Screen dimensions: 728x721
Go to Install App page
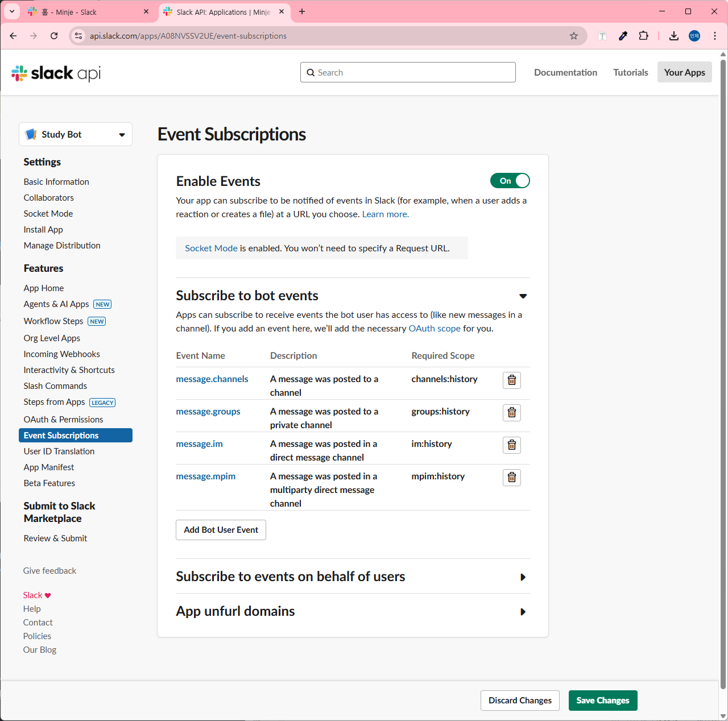tap(43, 230)
